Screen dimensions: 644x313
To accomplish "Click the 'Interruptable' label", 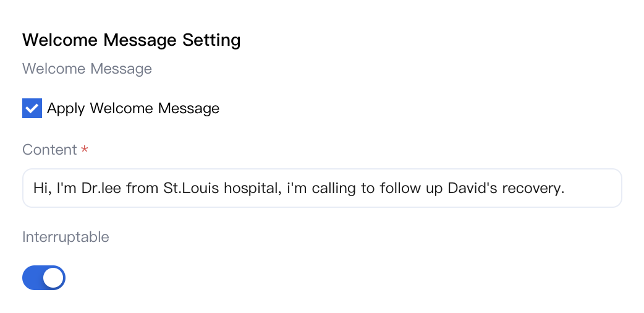I will tap(66, 237).
